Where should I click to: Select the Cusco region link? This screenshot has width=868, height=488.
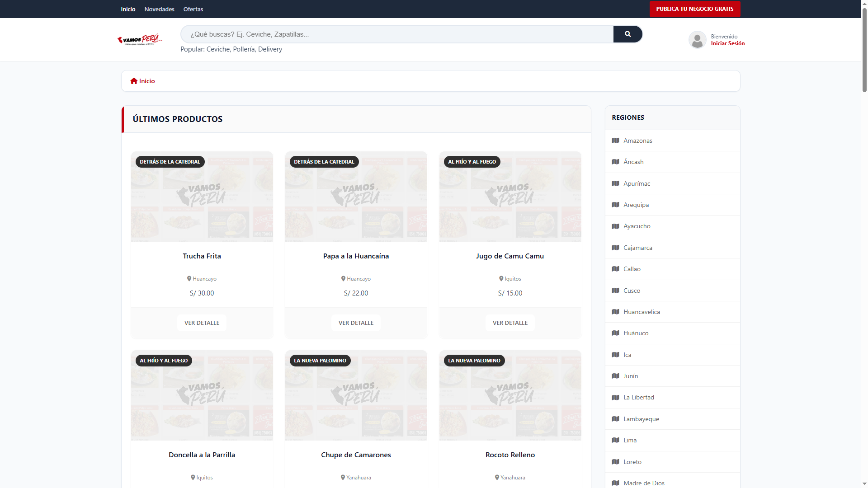pyautogui.click(x=672, y=291)
